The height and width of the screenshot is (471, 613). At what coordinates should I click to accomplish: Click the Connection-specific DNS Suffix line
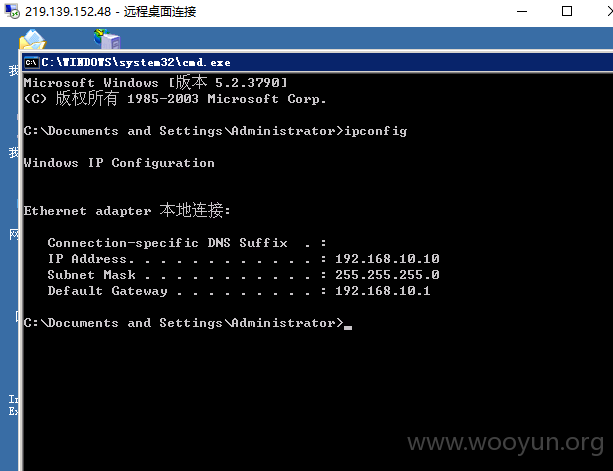[x=187, y=243]
